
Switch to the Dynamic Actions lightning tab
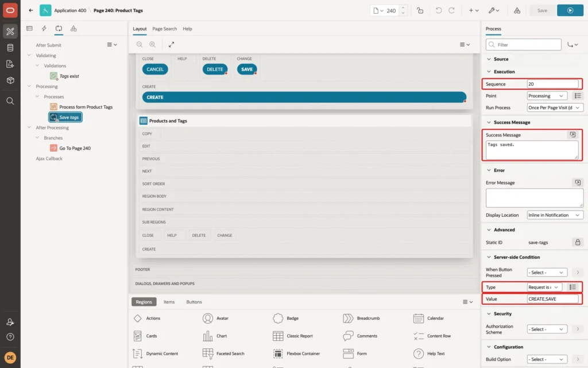coord(44,29)
